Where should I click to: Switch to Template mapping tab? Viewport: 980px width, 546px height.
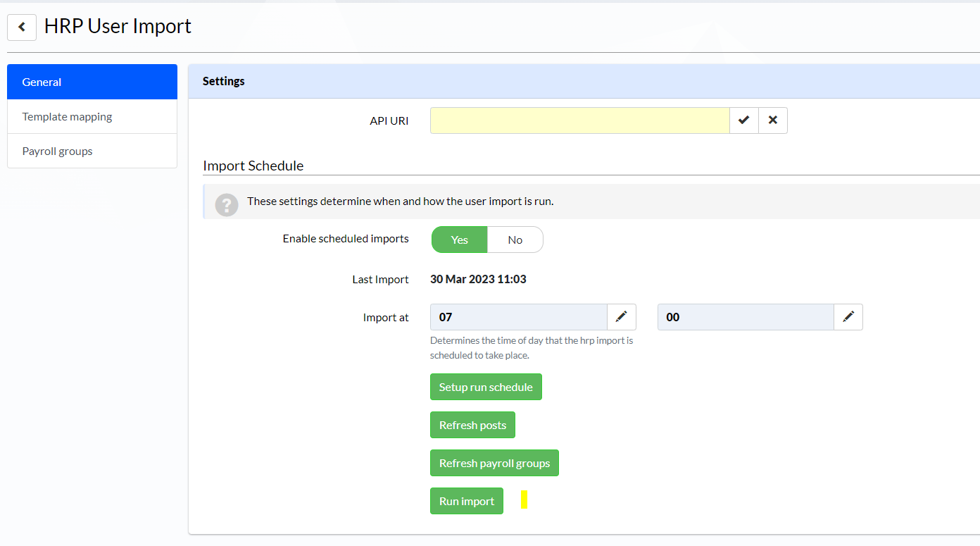click(92, 116)
